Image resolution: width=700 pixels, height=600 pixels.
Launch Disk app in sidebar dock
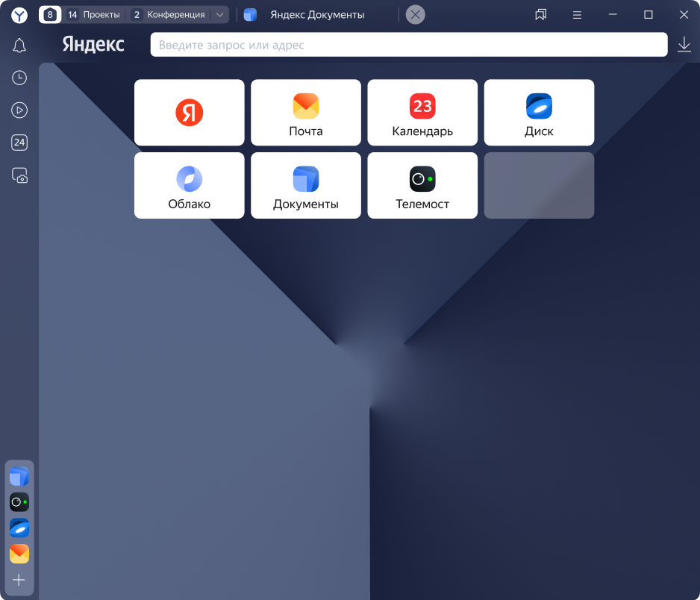[19, 528]
